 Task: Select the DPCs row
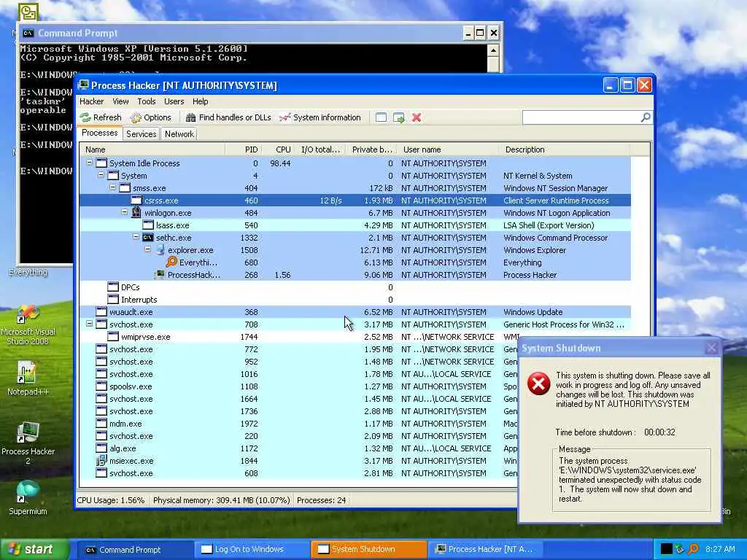tap(355, 287)
